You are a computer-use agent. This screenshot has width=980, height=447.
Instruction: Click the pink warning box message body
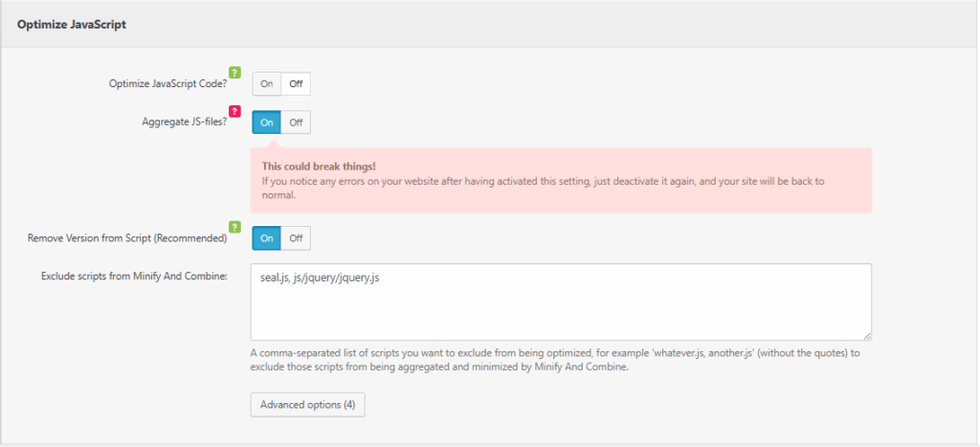click(555, 187)
